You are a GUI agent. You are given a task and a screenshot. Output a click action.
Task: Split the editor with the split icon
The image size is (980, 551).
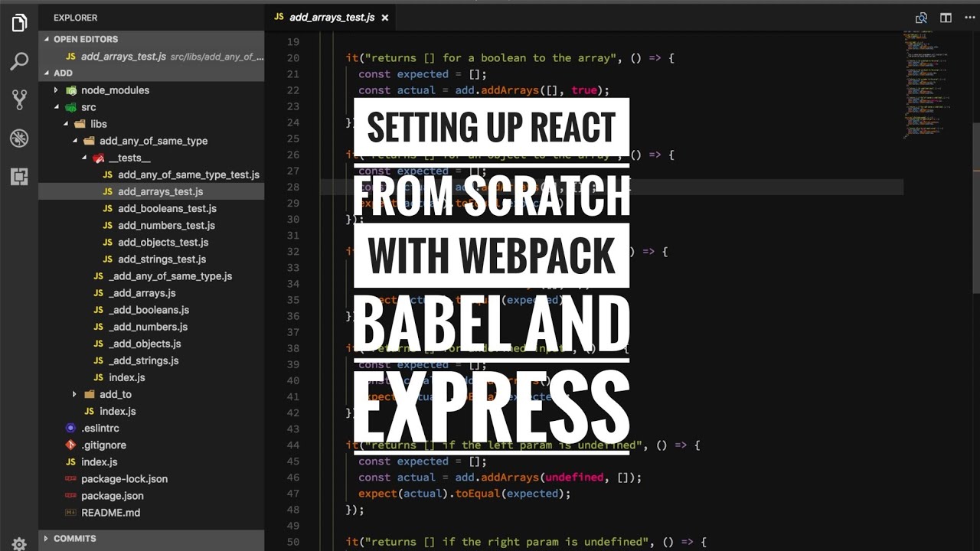pyautogui.click(x=946, y=18)
